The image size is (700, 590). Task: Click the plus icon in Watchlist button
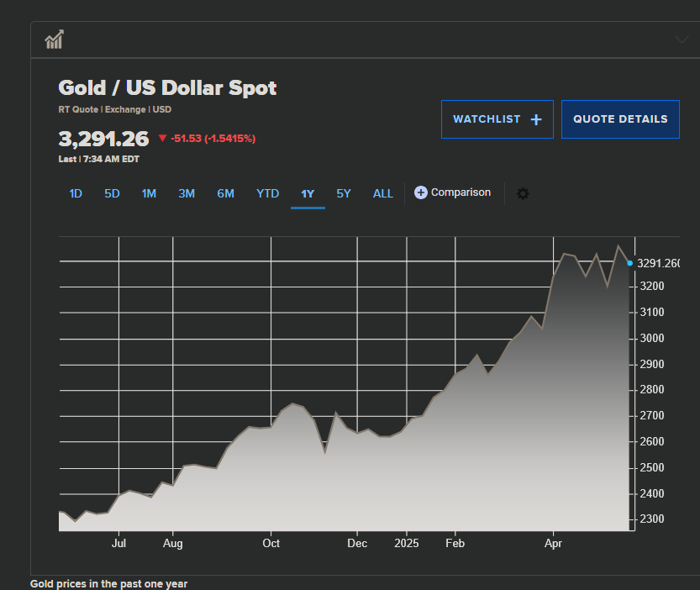click(536, 119)
